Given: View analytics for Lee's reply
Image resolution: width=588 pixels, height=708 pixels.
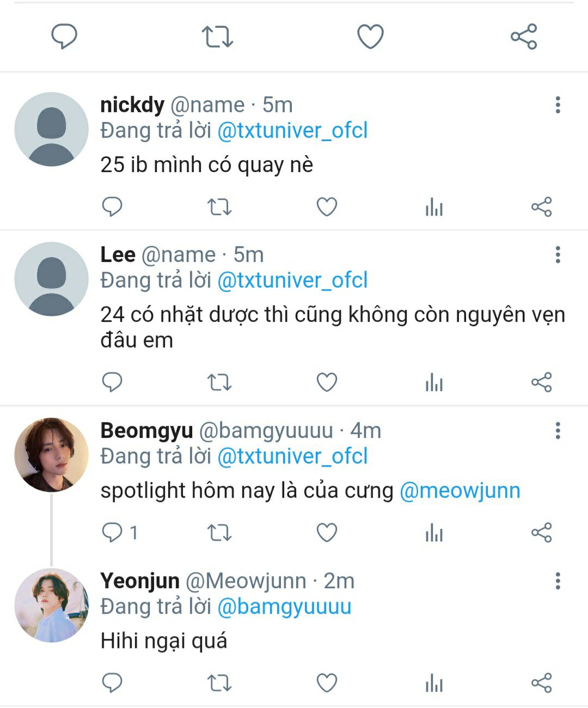Looking at the screenshot, I should tap(434, 382).
